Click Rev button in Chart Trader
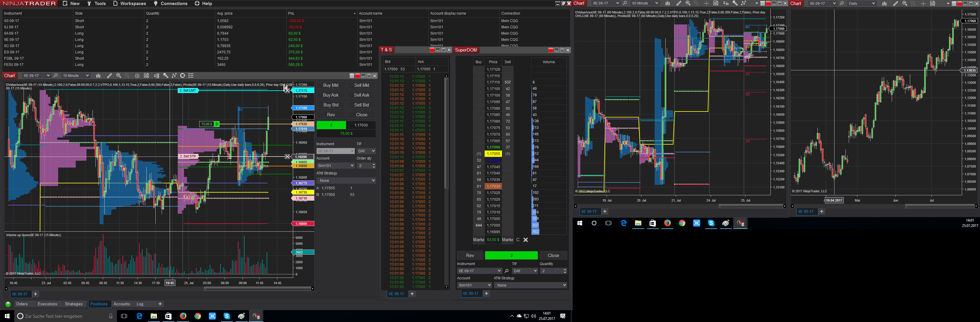 pyautogui.click(x=331, y=115)
